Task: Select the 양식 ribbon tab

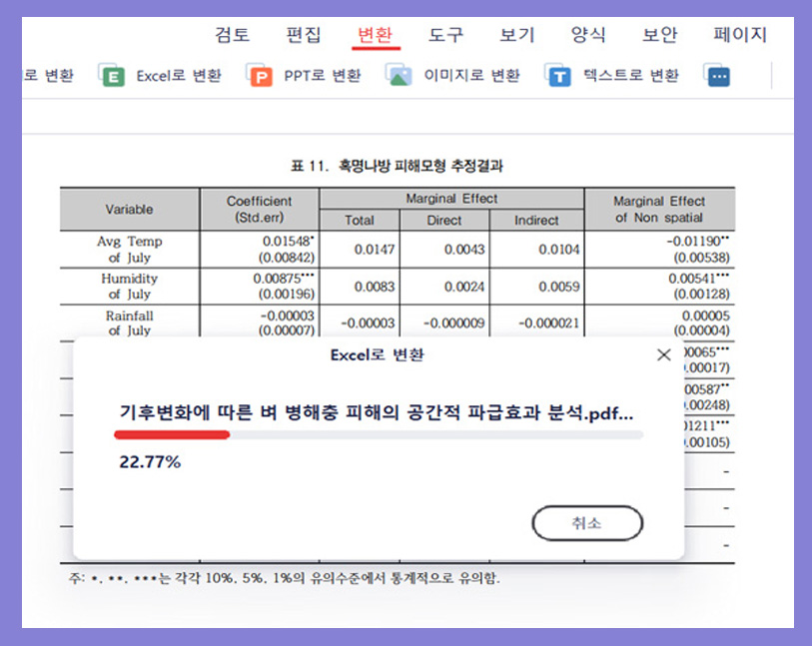Action: point(588,35)
